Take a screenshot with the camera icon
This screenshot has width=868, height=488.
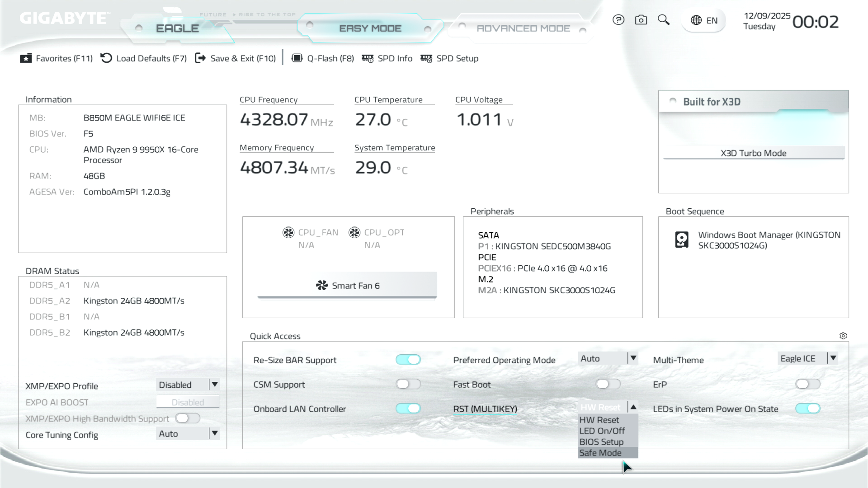(x=641, y=20)
